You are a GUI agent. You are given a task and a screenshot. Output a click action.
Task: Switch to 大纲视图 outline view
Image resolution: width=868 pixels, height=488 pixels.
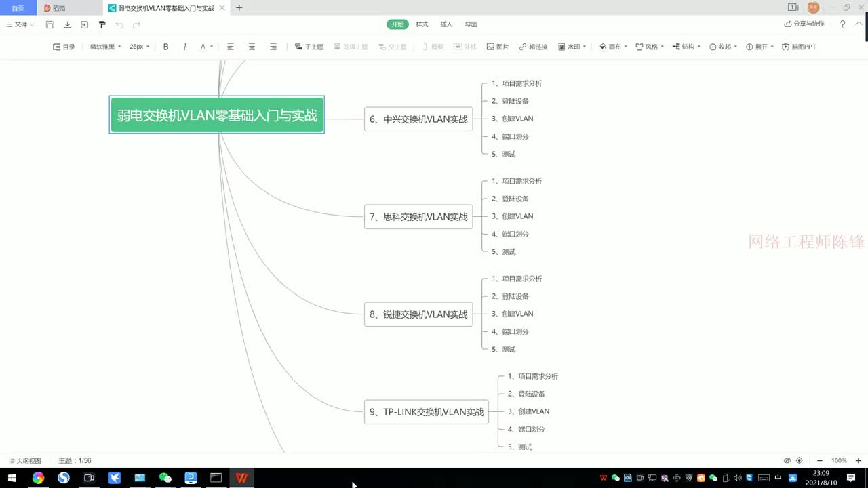(x=25, y=461)
